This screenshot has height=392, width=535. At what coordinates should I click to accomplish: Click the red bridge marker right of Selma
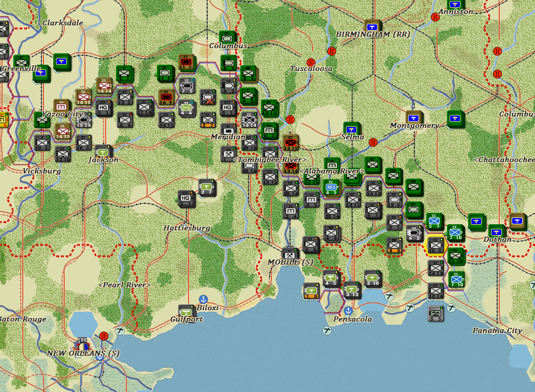(373, 142)
